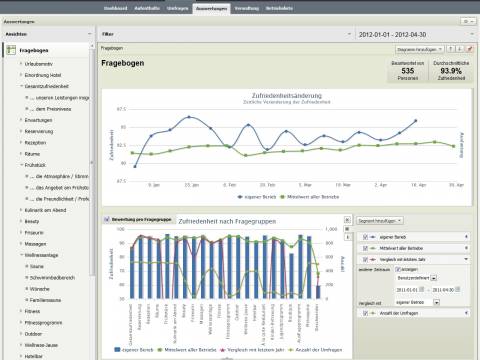Uncheck the 'Vergleich mit letztem Jahr' segment checkbox
Screen dimensions: 480x360
[x=365, y=259]
